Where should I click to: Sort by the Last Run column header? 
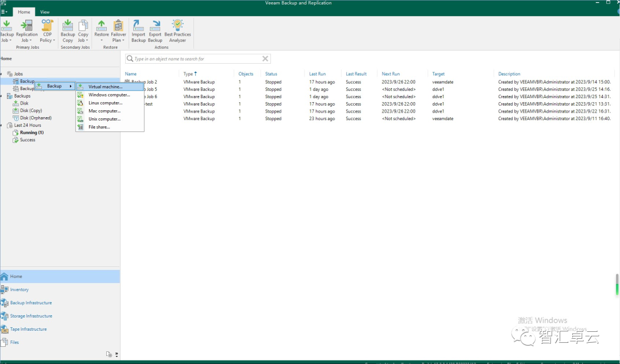(317, 74)
